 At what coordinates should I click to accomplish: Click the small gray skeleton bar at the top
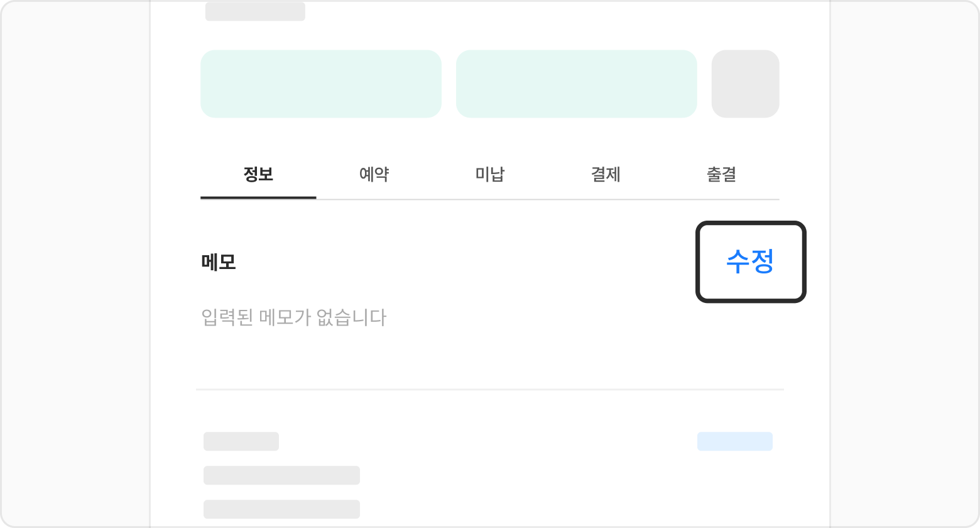tap(255, 11)
